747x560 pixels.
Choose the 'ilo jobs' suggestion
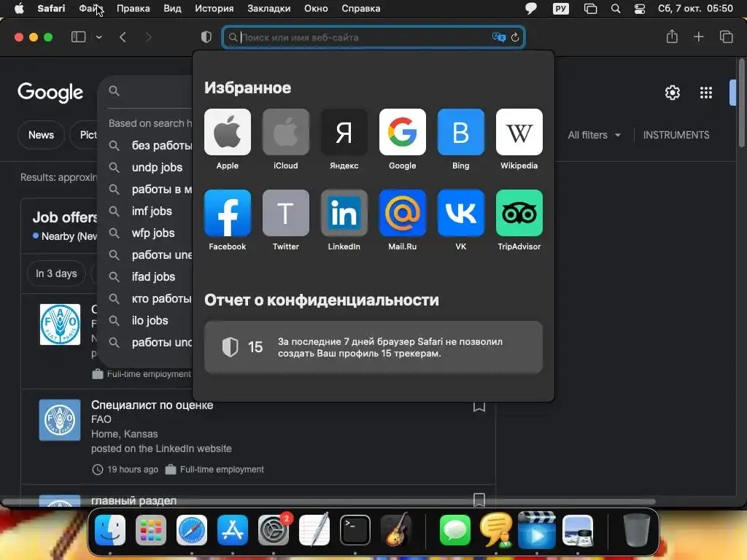(150, 321)
